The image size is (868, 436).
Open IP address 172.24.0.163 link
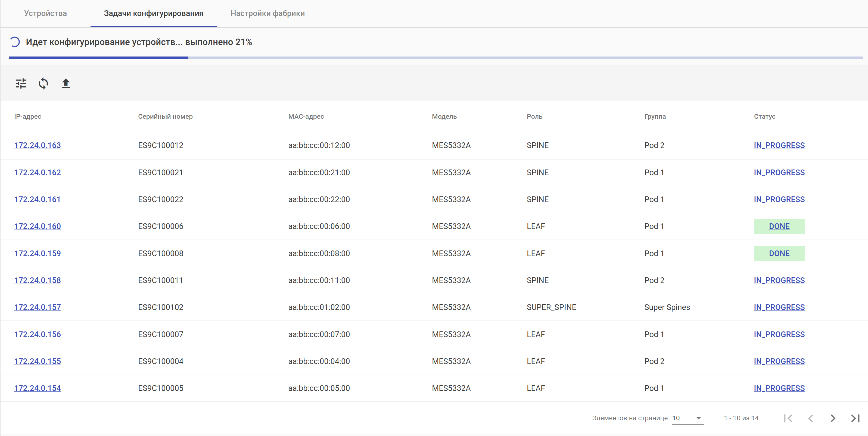tap(38, 145)
